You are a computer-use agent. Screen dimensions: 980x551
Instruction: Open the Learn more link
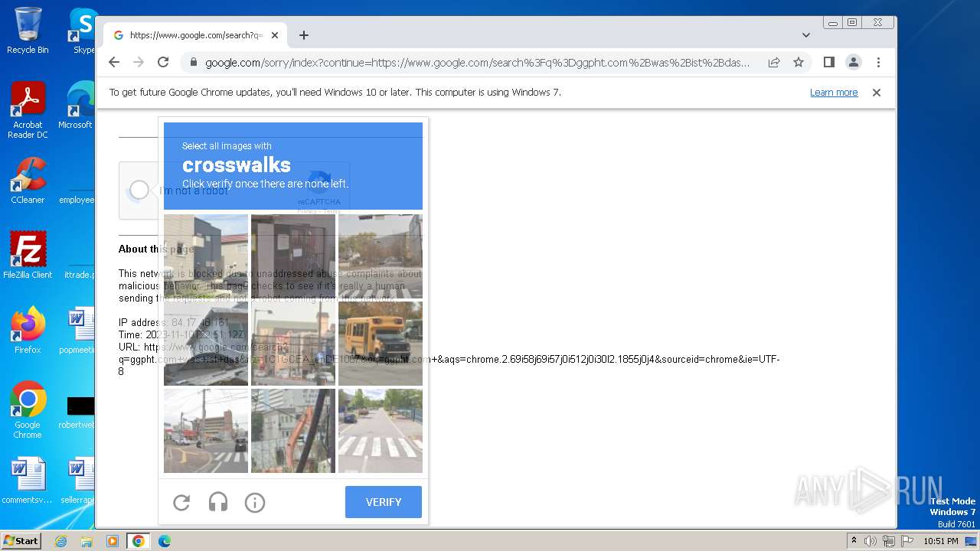834,93
